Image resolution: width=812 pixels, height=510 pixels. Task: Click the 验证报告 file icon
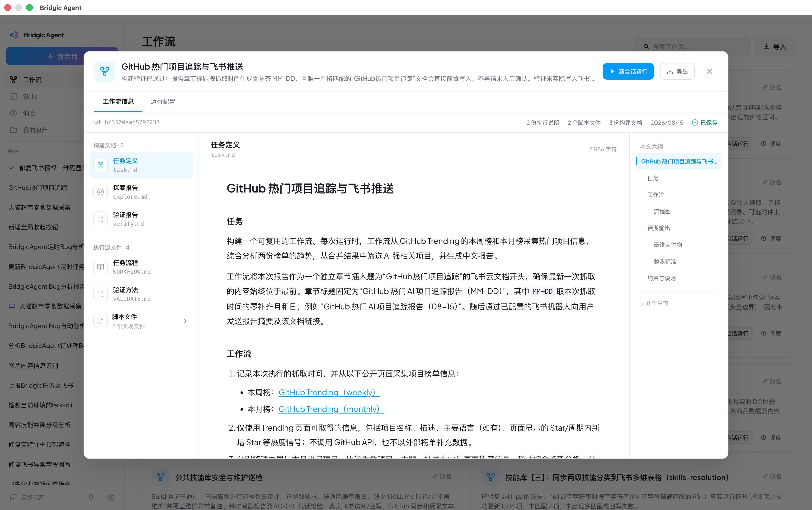[100, 219]
